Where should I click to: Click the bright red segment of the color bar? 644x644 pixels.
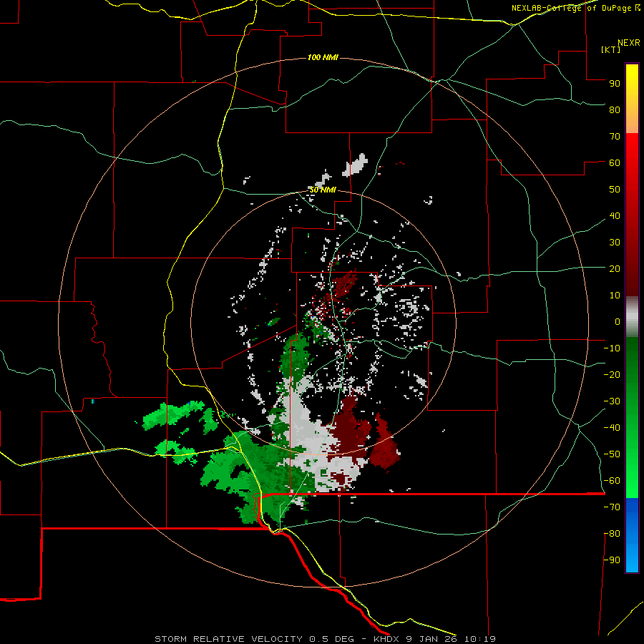click(x=632, y=215)
